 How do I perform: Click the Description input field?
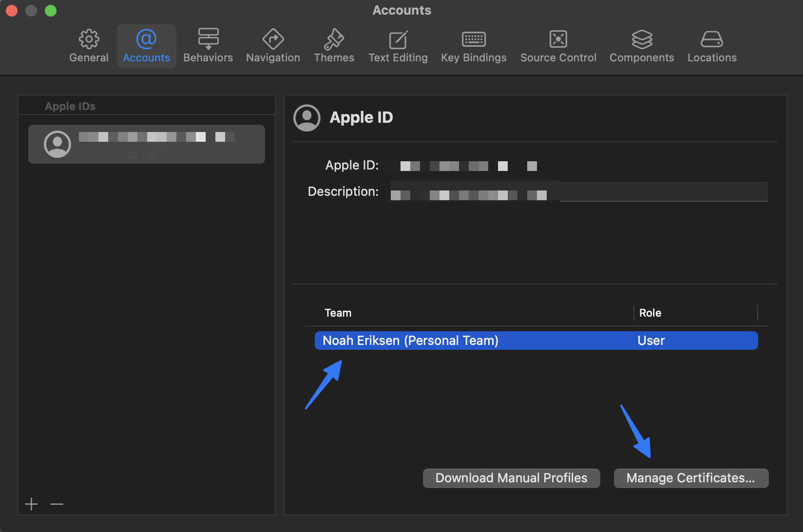(x=579, y=191)
